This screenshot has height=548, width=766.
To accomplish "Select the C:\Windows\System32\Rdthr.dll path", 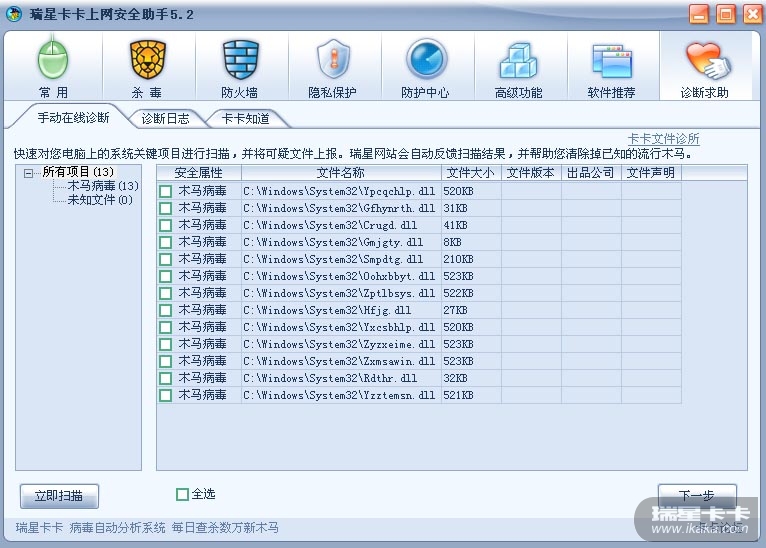I will [330, 378].
